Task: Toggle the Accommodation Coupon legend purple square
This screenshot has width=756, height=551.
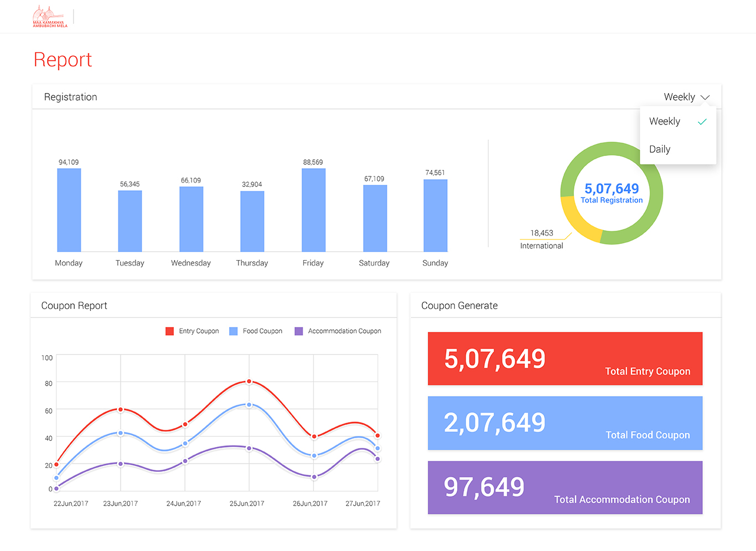Action: (x=299, y=331)
